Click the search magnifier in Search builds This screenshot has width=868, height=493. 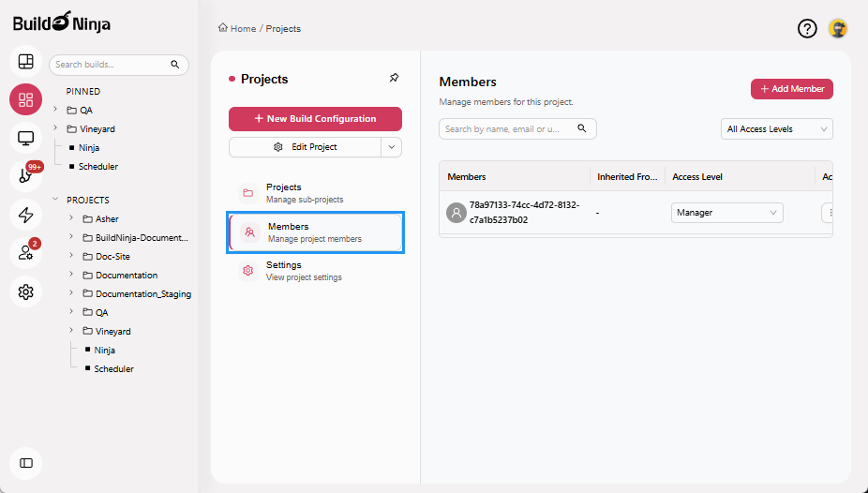[175, 65]
